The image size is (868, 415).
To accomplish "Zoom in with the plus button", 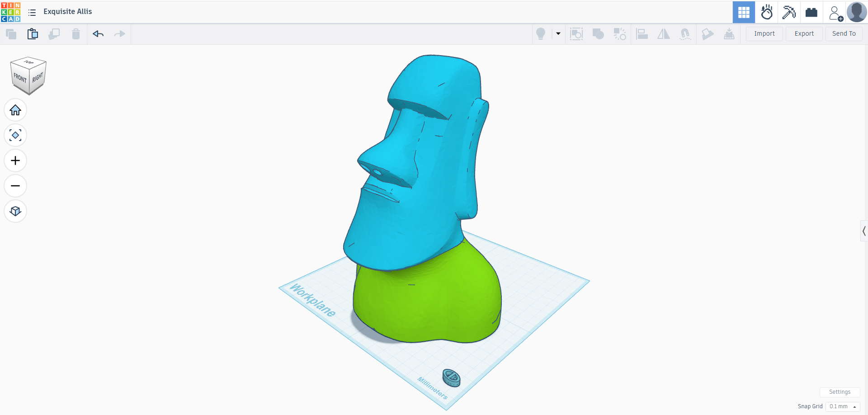I will tap(15, 160).
